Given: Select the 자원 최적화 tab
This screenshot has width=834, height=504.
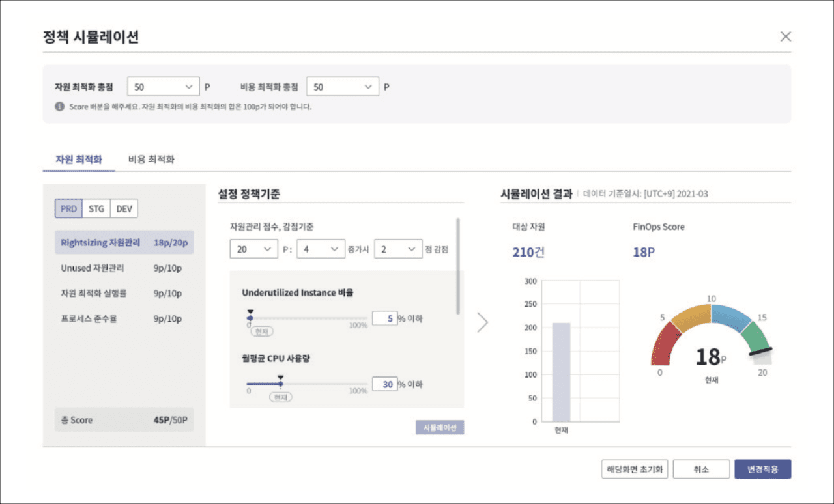Looking at the screenshot, I should (x=79, y=159).
